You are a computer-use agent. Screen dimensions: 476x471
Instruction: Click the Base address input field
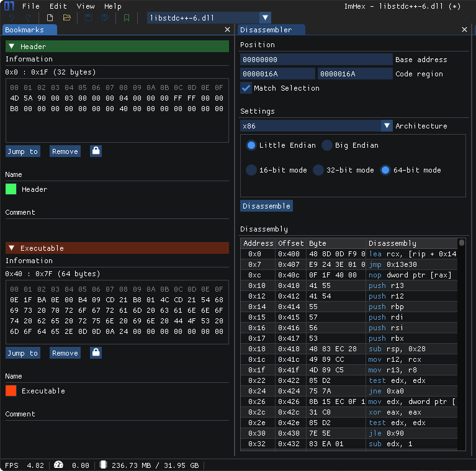point(316,60)
